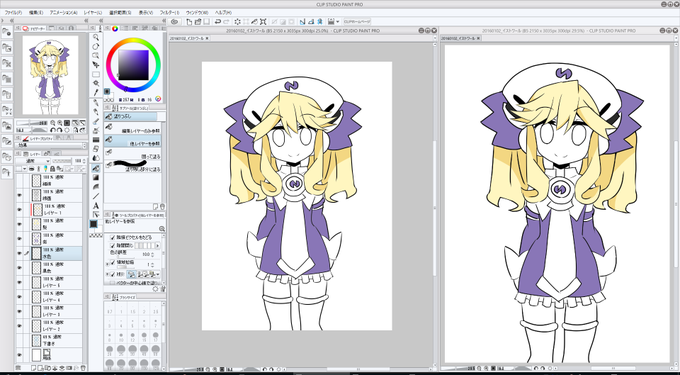Open the reference layers dropdown arrow in tool property

(157, 274)
